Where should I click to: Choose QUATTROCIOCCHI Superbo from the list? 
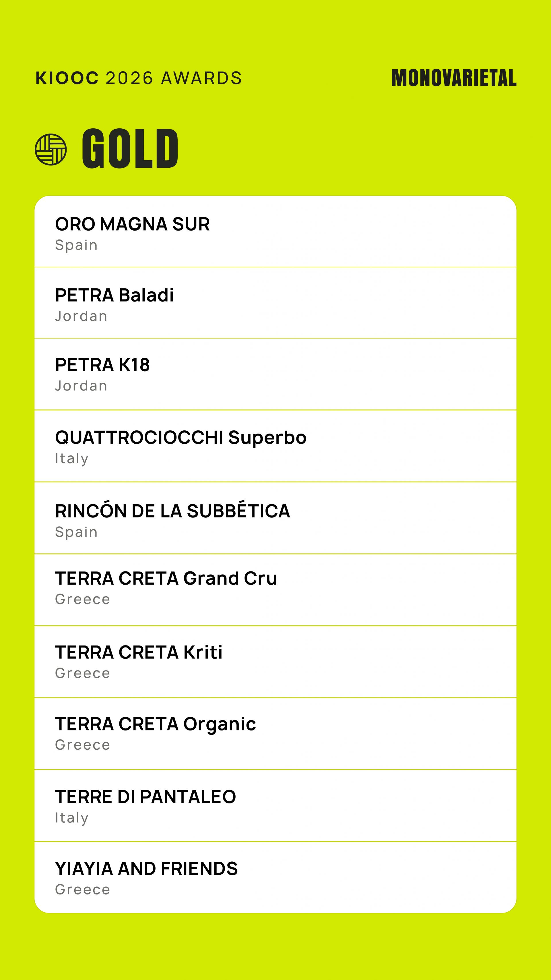point(275,446)
